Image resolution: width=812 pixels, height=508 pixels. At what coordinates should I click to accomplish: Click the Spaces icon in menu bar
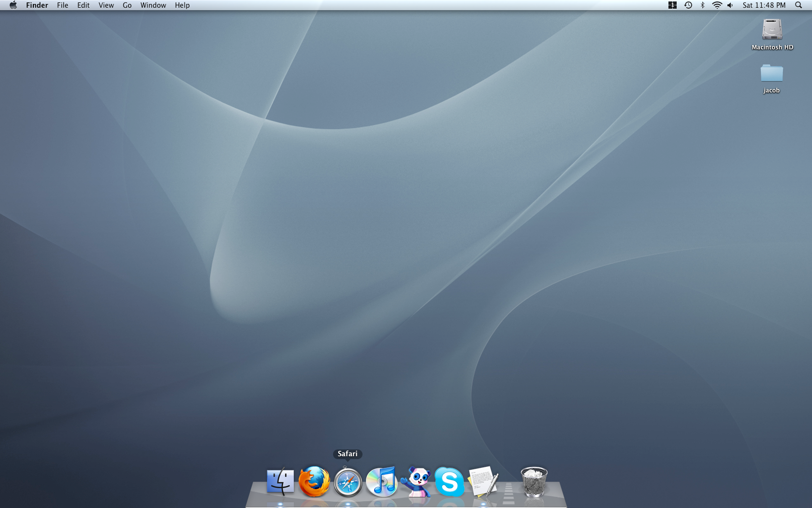[x=672, y=5]
